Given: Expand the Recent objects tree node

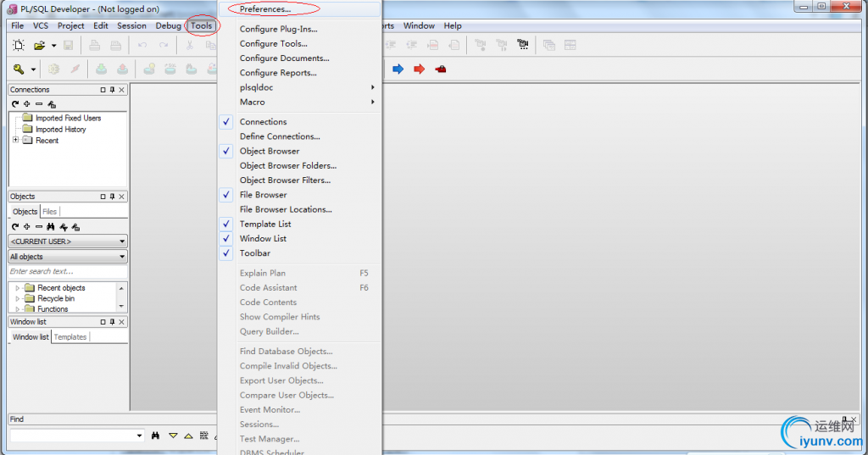Looking at the screenshot, I should [x=17, y=288].
